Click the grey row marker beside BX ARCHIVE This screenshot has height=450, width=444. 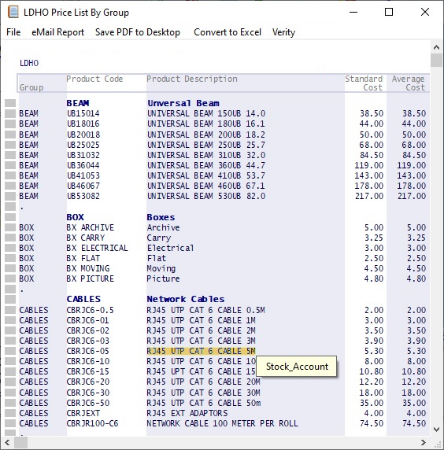click(10, 228)
